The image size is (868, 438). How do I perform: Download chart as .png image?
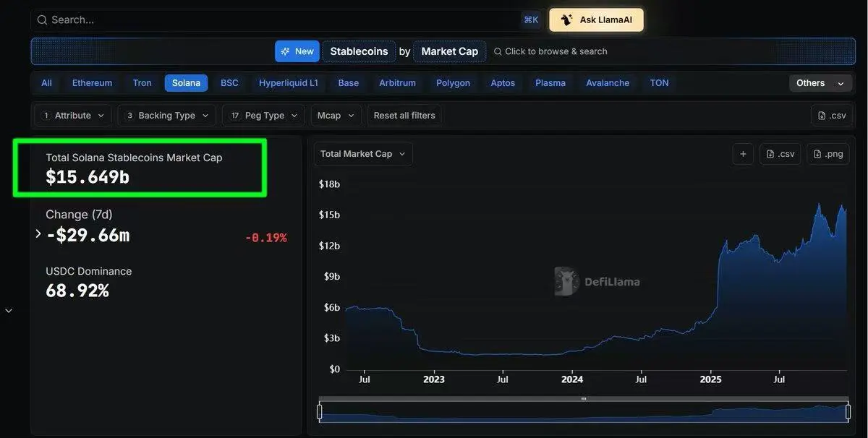pyautogui.click(x=828, y=154)
